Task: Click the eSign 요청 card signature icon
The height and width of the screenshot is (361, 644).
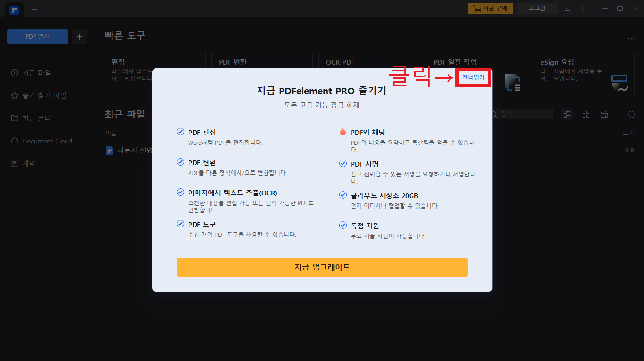Action: [619, 83]
